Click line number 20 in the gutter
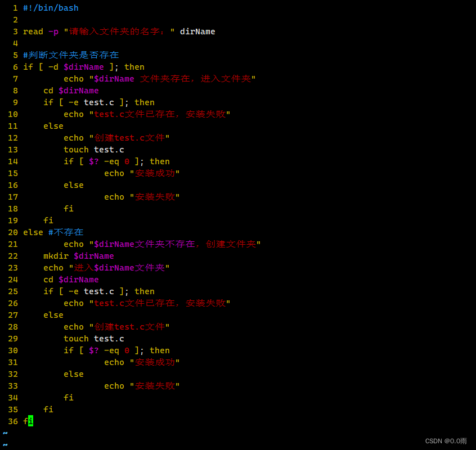 13,233
